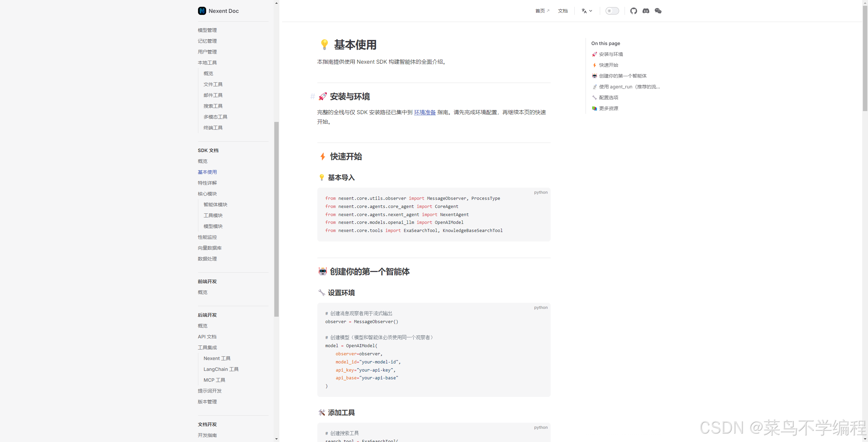Click the Nexent Doc logo
This screenshot has width=868, height=442.
coord(202,11)
